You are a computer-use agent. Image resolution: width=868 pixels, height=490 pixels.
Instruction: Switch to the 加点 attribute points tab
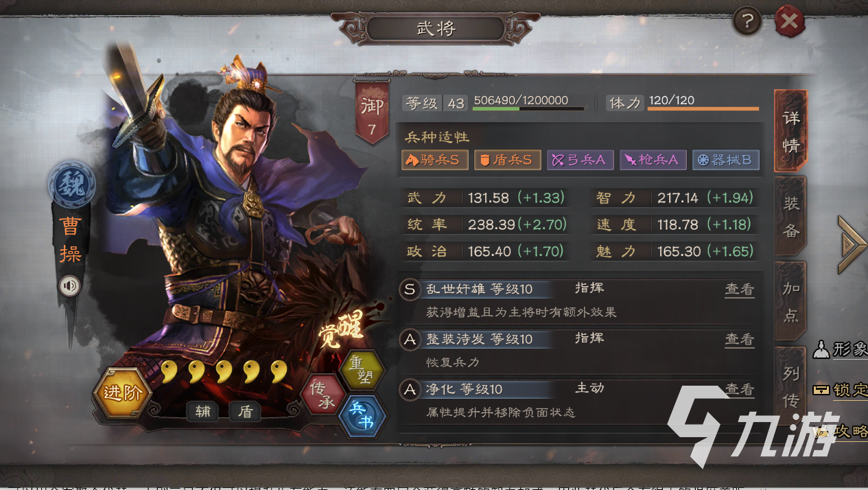pyautogui.click(x=790, y=301)
